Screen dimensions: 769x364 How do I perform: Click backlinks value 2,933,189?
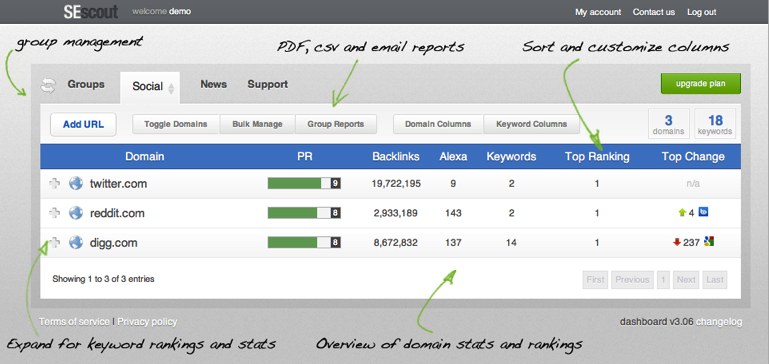click(396, 213)
